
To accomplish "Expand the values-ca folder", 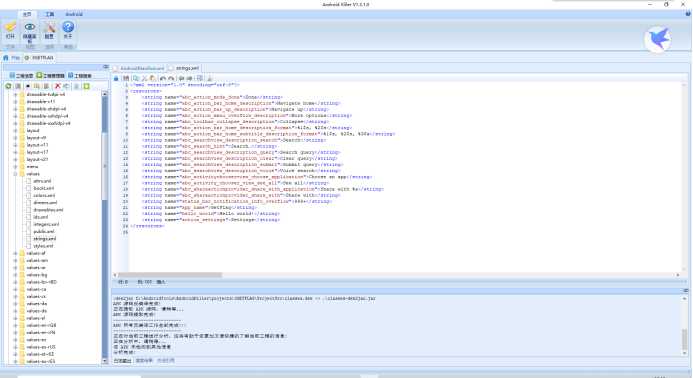I will [x=15, y=289].
